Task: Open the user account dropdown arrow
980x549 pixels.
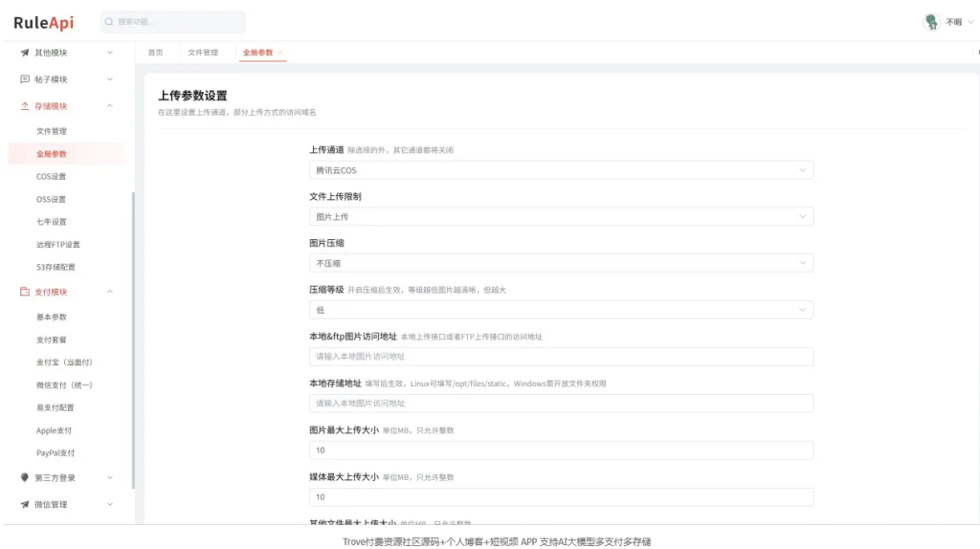Action: pyautogui.click(x=970, y=22)
